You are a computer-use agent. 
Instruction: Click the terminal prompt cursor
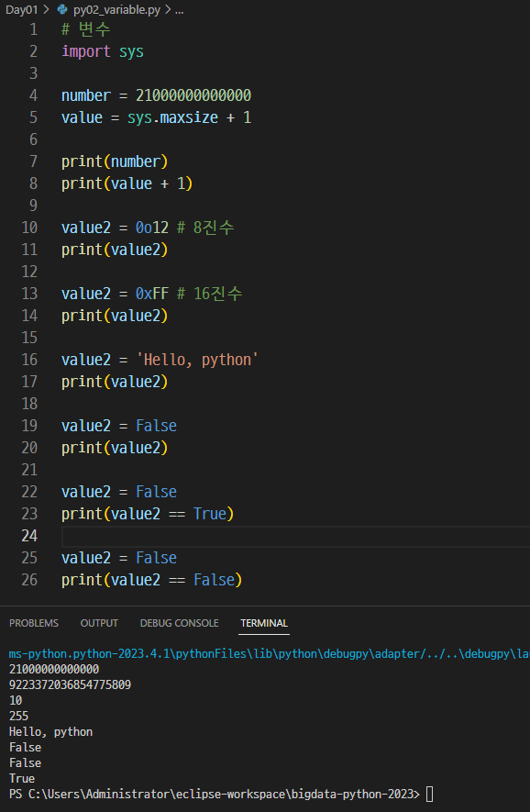tap(429, 794)
